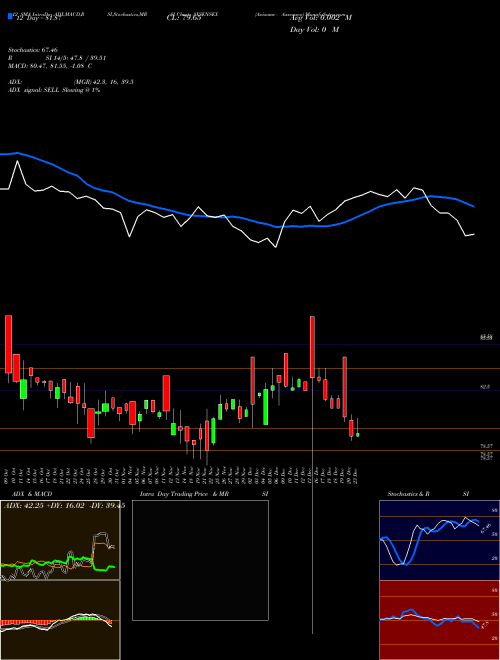Click the MACD values line
Image resolution: width=500 pixels, height=660 pixels.
pyautogui.click(x=50, y=66)
